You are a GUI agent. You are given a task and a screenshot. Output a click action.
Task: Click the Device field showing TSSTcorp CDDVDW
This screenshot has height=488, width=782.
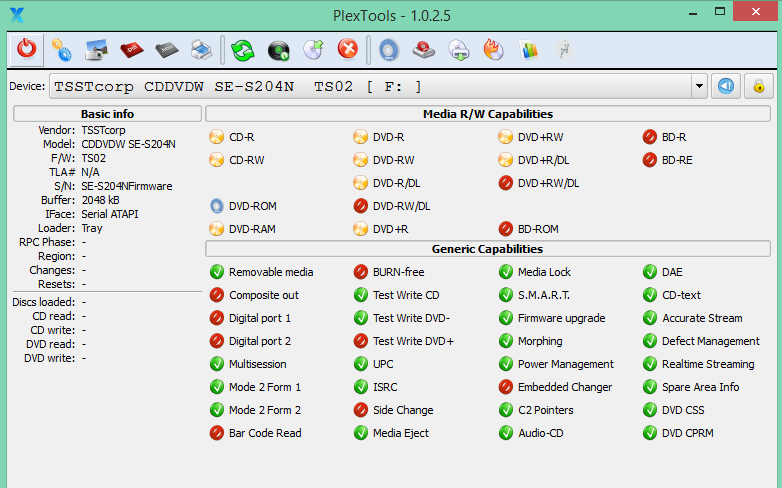coord(371,86)
